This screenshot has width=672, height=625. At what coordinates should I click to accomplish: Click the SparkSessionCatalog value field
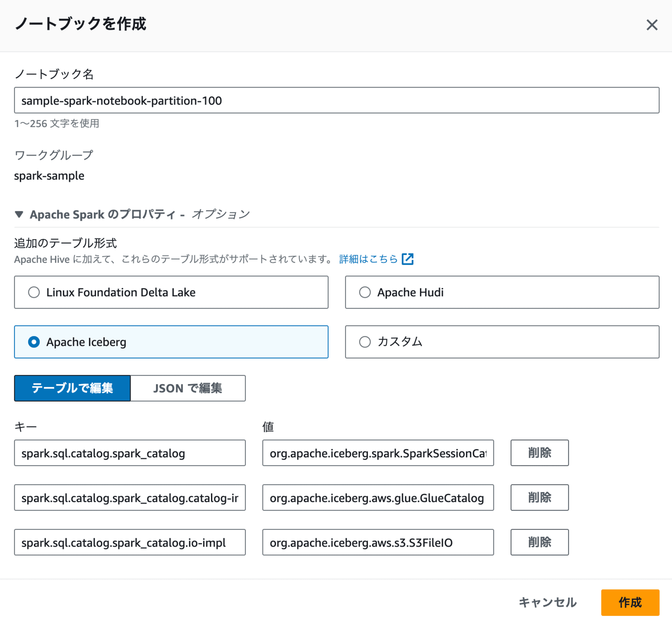pos(378,453)
